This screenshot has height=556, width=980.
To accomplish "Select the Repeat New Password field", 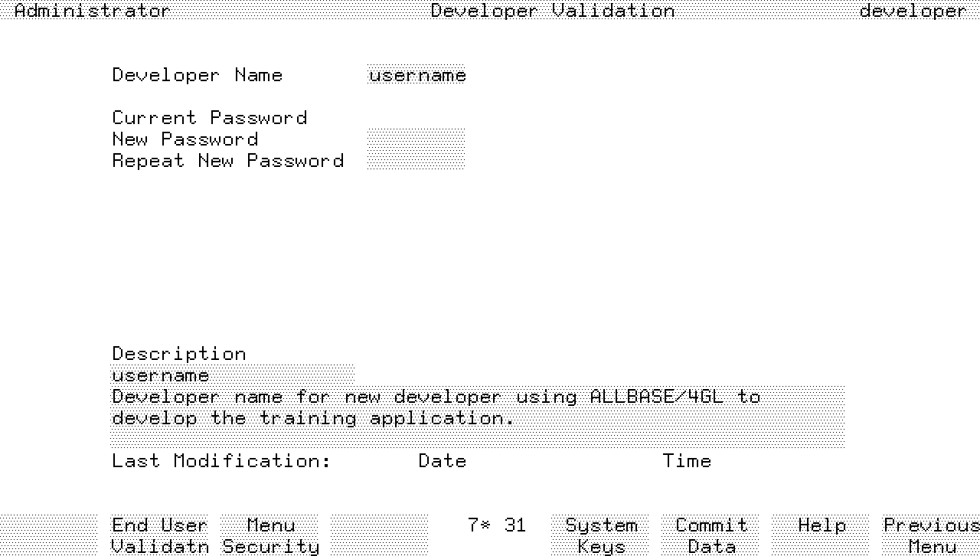I will pos(416,161).
